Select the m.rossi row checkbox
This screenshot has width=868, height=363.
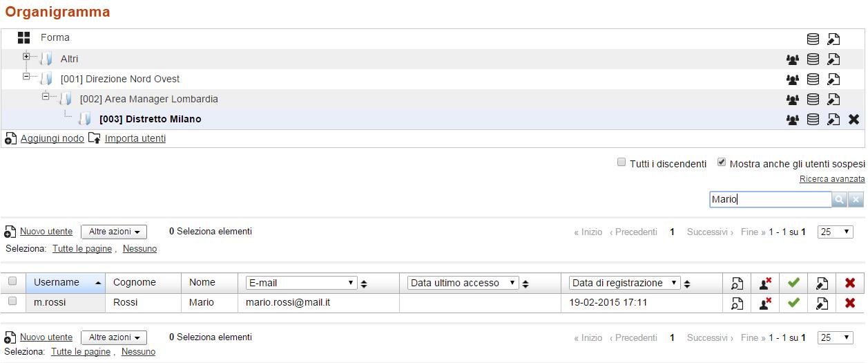12,301
